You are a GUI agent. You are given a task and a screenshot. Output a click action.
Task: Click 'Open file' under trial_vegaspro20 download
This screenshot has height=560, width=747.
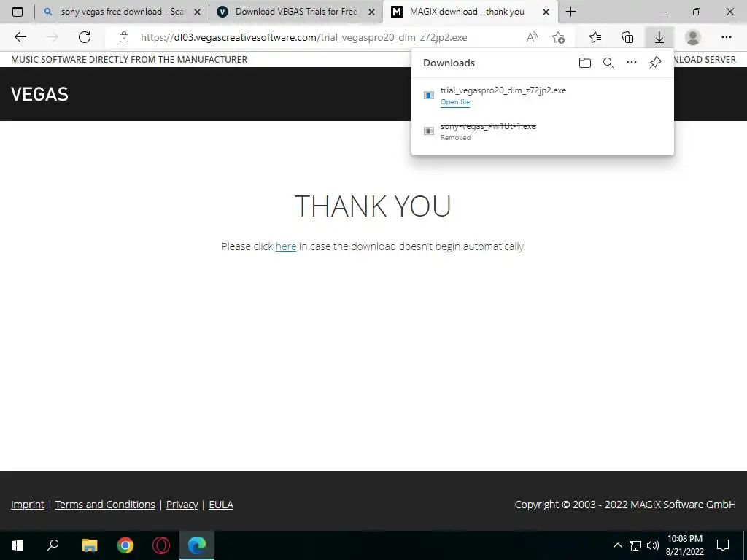455,102
